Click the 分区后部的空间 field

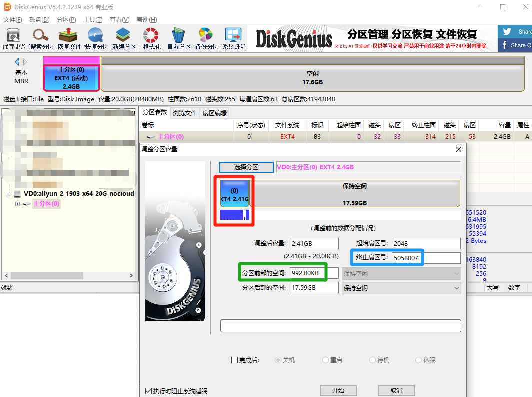click(314, 288)
